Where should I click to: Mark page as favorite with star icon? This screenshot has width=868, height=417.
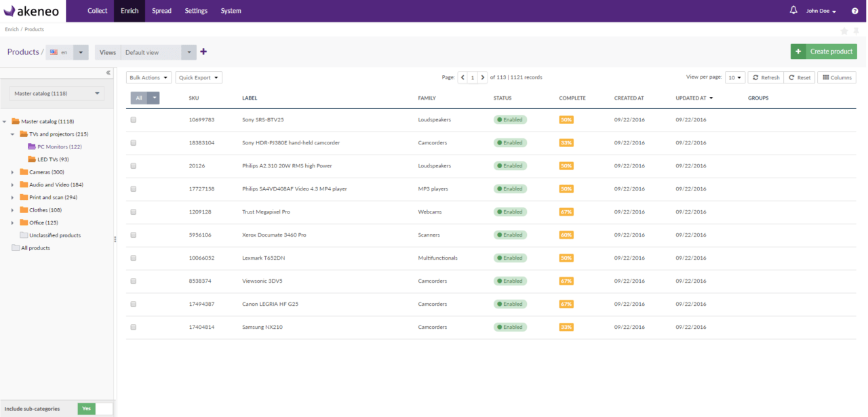pos(844,31)
